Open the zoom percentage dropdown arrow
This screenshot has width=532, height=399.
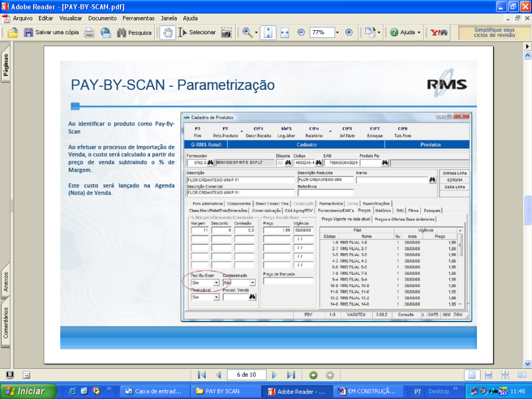(338, 33)
